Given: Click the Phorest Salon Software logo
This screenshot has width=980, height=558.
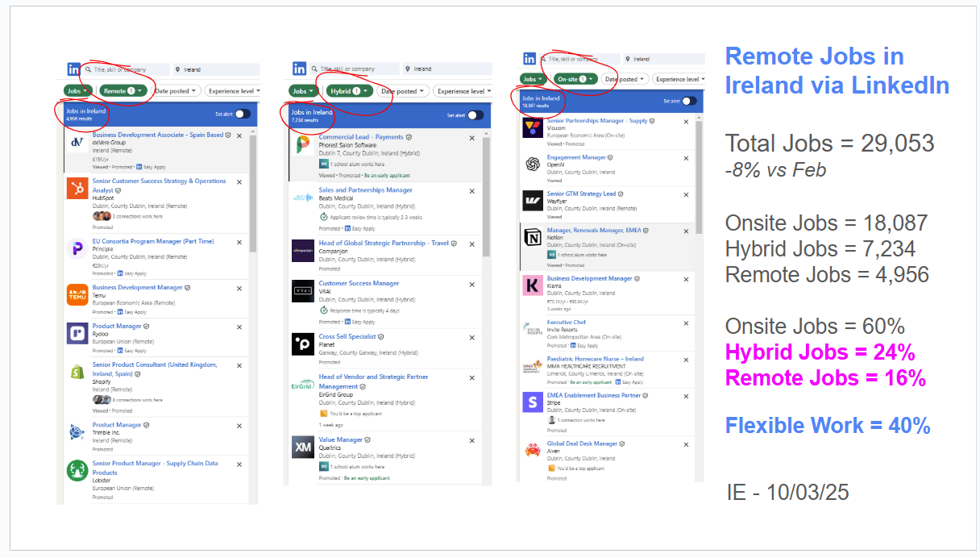Looking at the screenshot, I should 303,145.
